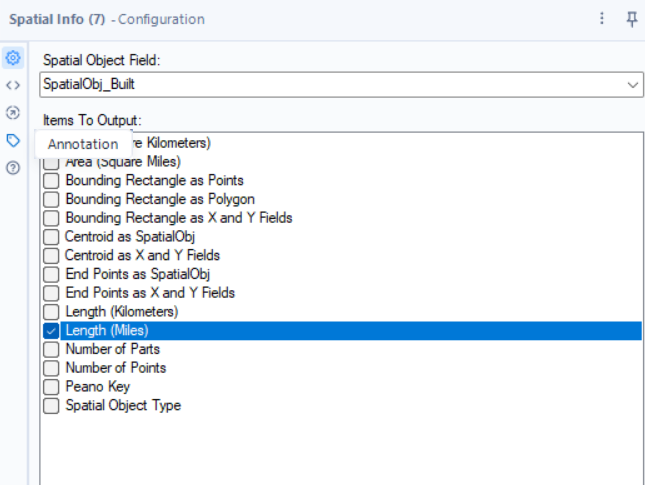Enable the Number of Parts option
Image resolution: width=645 pixels, height=485 pixels.
51,349
